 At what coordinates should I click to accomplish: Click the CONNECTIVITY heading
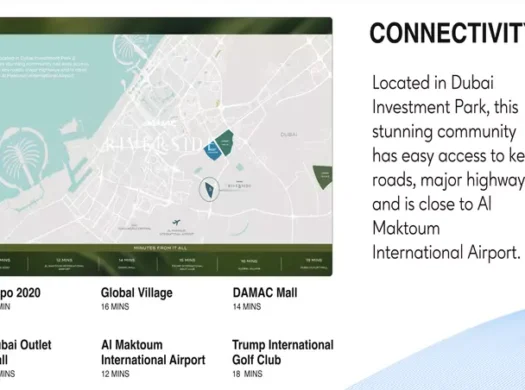[x=447, y=33]
